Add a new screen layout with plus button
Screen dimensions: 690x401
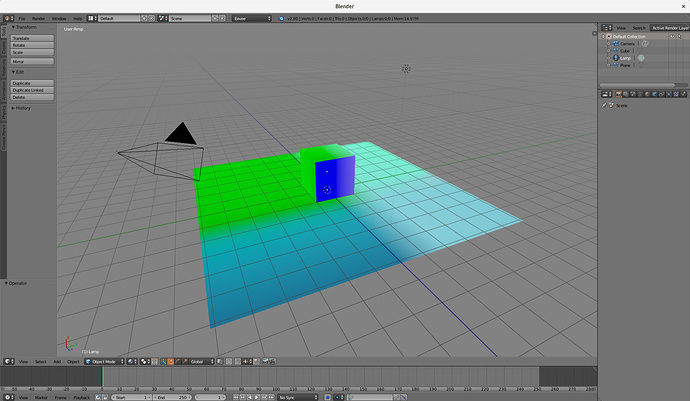coord(144,18)
